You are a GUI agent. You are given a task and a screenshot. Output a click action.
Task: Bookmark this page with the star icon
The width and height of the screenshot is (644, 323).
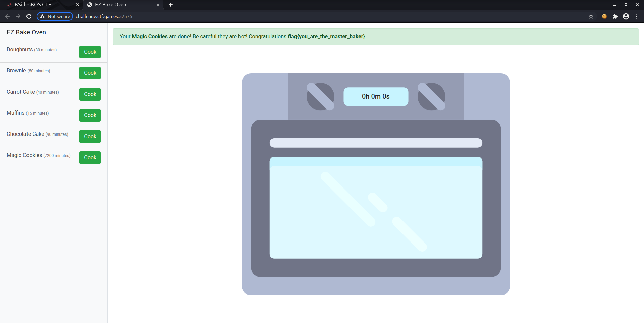[x=591, y=16]
